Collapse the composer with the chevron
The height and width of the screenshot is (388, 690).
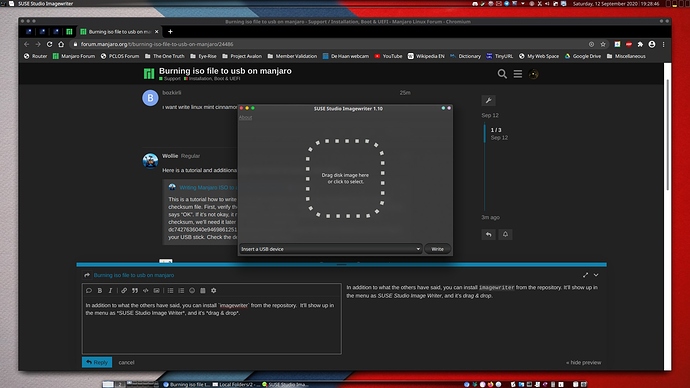pos(596,275)
